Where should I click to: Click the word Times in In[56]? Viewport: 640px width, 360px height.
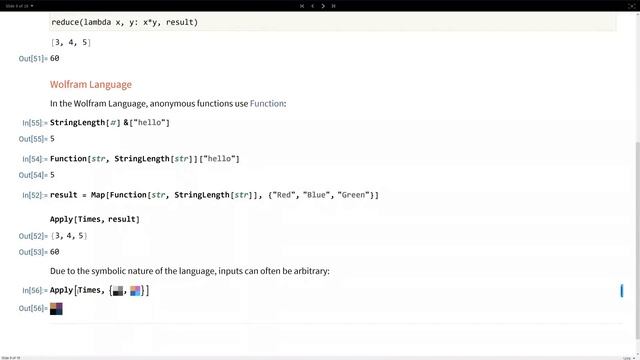coord(89,290)
